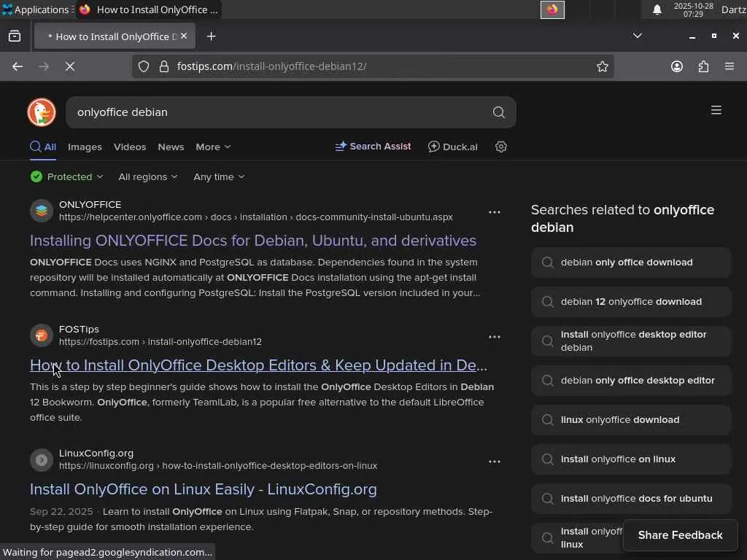Click the linuxconfig.org result URL
This screenshot has height=560, width=747.
pos(218,466)
